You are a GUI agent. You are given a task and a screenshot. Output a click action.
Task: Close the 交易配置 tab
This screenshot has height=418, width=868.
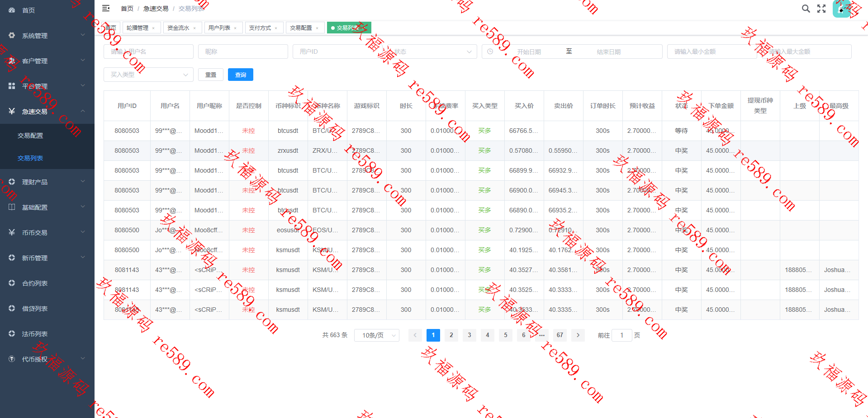point(317,28)
